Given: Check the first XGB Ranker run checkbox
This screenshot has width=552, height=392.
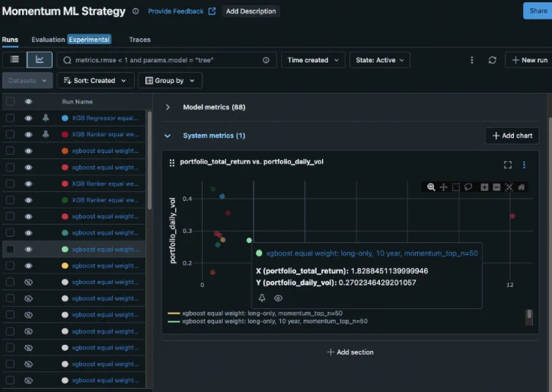Looking at the screenshot, I should pos(10,134).
